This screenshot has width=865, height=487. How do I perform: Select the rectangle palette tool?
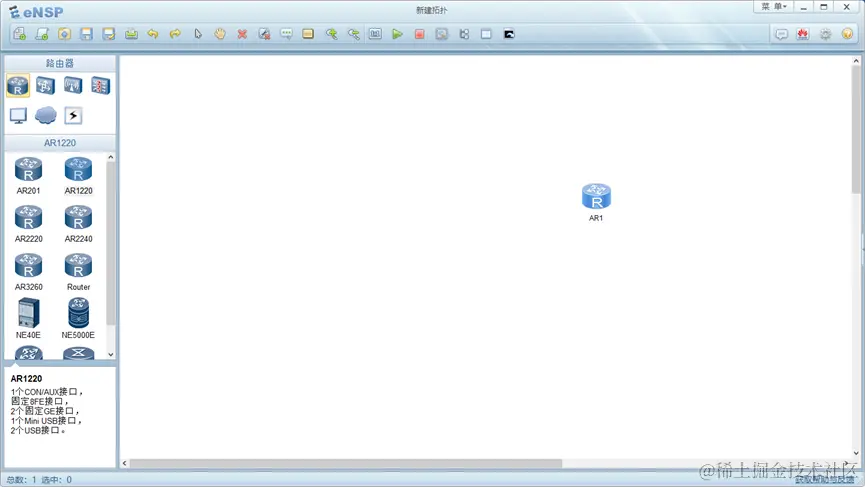[308, 34]
